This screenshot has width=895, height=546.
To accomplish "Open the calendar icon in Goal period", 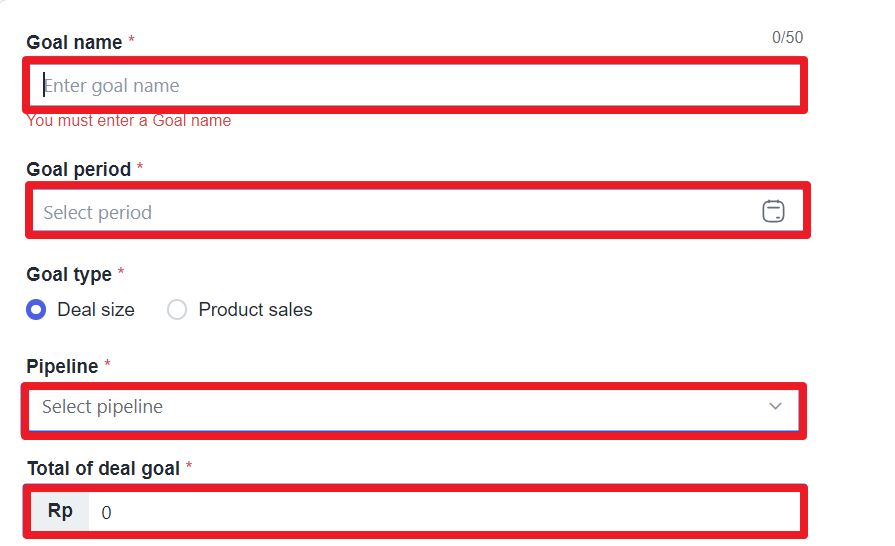I will pos(773,211).
